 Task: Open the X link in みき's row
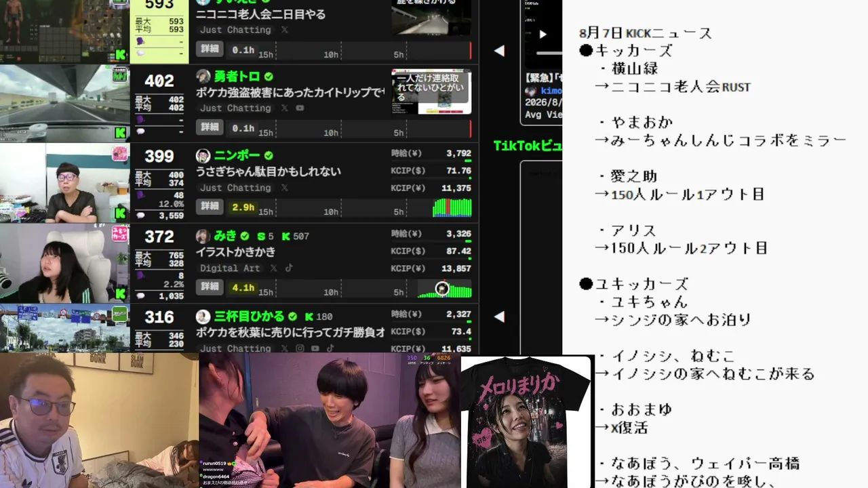coord(273,268)
